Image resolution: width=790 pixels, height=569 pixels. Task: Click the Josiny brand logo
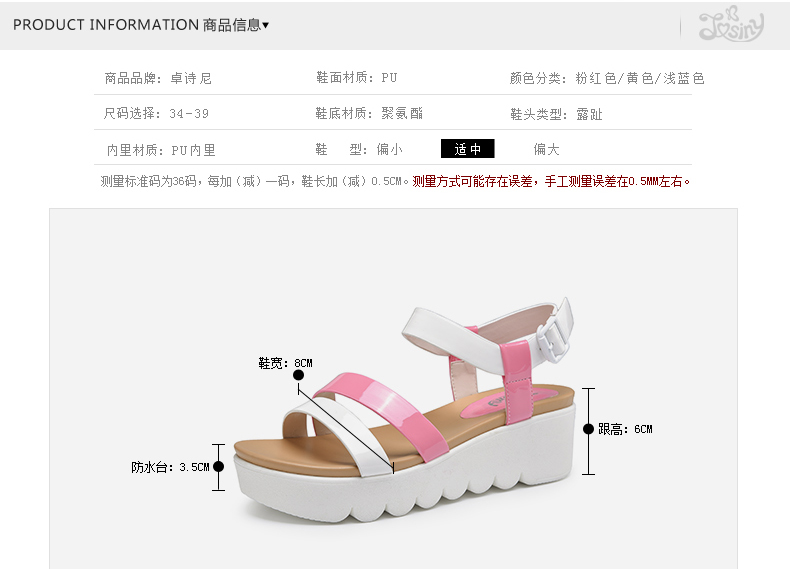coord(731,24)
